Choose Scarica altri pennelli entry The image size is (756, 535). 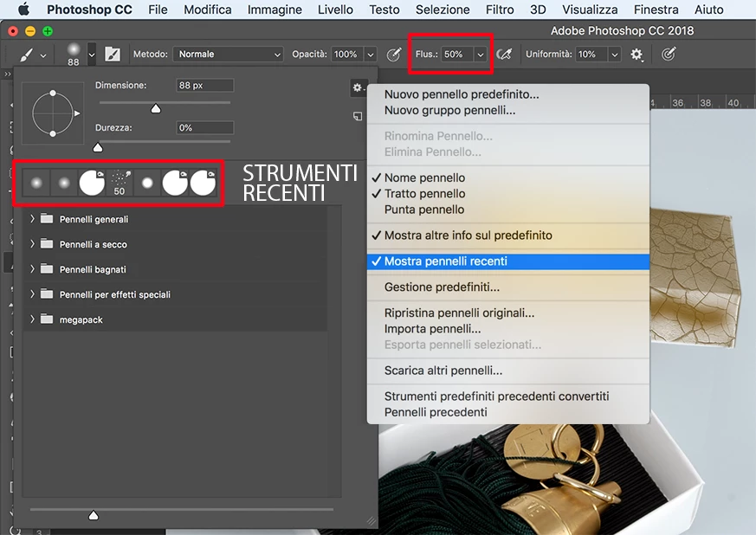[508, 371]
